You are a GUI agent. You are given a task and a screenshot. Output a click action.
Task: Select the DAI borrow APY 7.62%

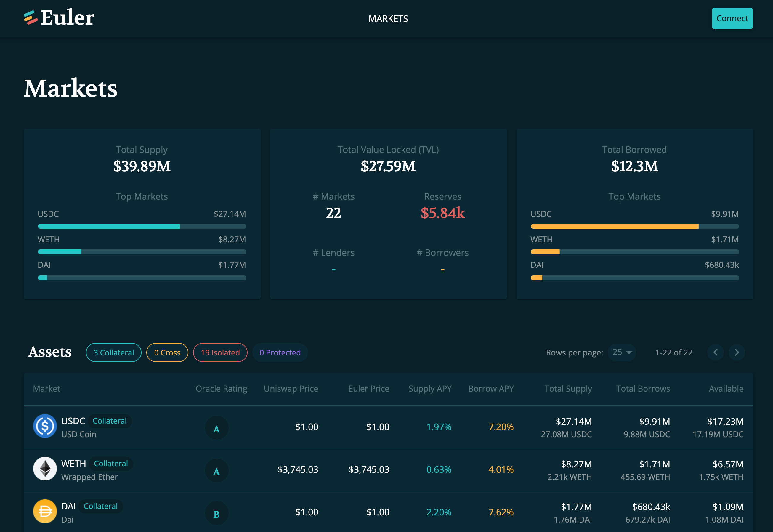(x=501, y=512)
